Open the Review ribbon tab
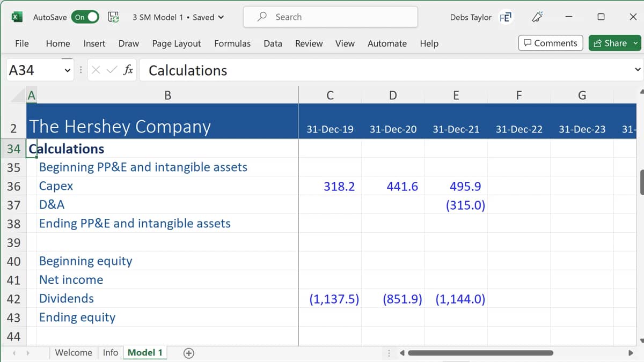 point(309,43)
